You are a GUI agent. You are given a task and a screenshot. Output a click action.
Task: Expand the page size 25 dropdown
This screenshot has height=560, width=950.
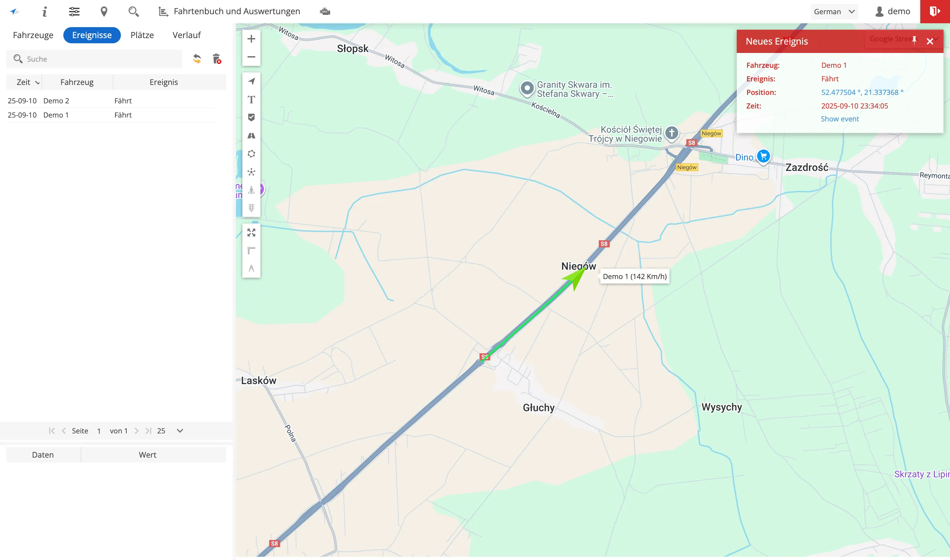pyautogui.click(x=180, y=430)
